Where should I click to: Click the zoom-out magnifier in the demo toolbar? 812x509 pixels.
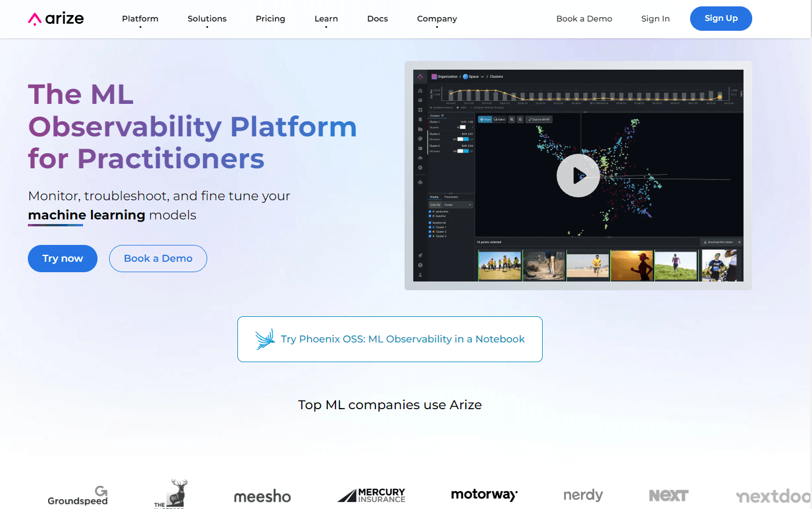pos(520,120)
